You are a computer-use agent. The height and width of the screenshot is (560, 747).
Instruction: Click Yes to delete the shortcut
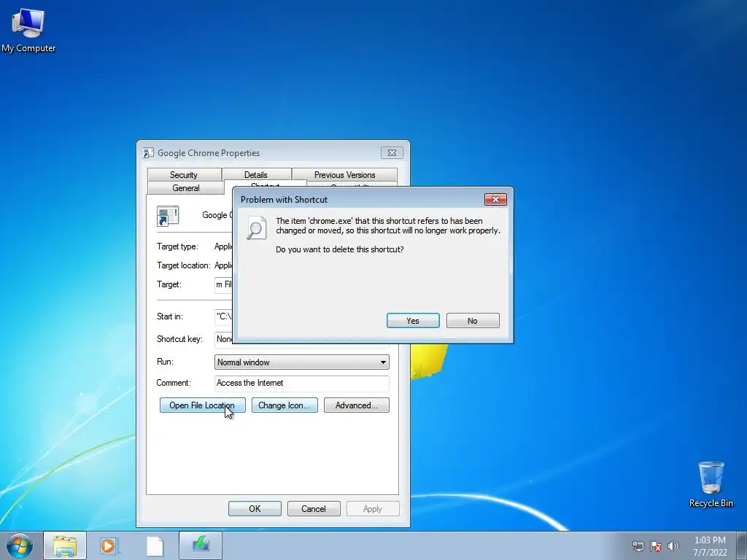click(x=413, y=321)
